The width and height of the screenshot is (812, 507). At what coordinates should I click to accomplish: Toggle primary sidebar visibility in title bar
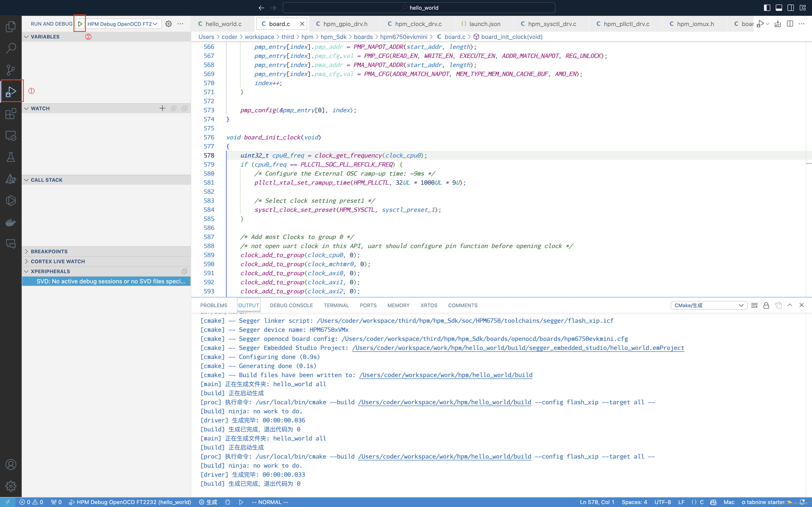click(x=767, y=8)
